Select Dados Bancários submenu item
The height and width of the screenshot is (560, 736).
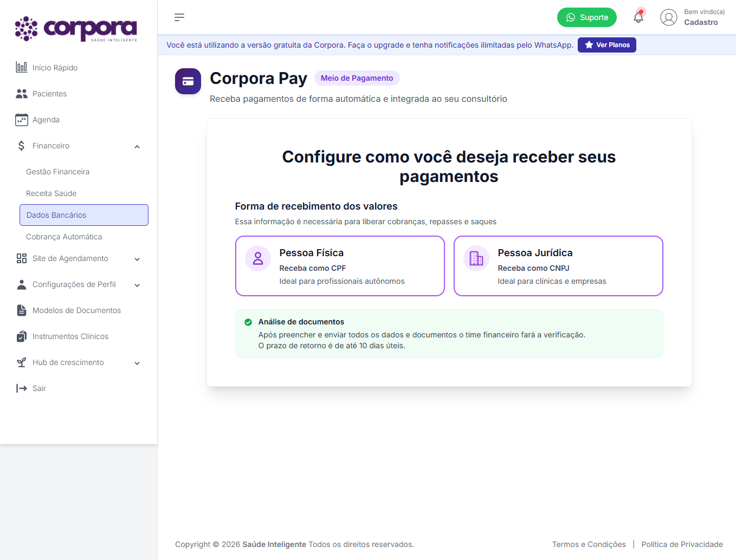tap(84, 215)
